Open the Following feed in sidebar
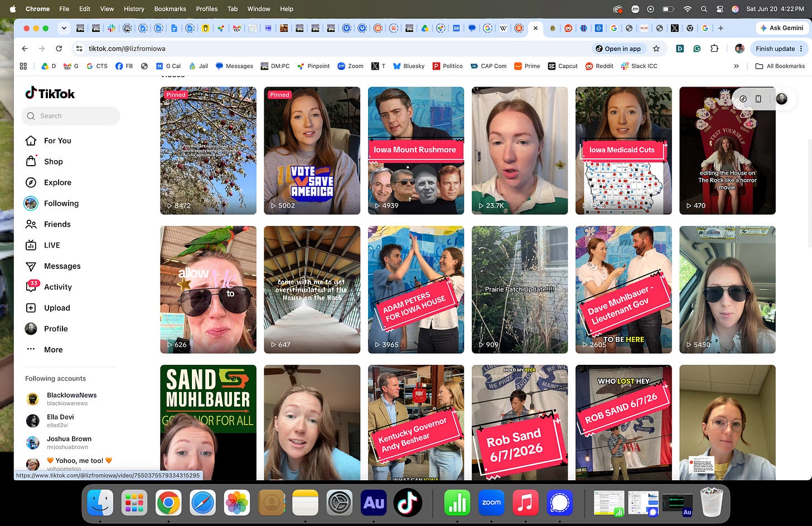The image size is (812, 526). [52, 203]
